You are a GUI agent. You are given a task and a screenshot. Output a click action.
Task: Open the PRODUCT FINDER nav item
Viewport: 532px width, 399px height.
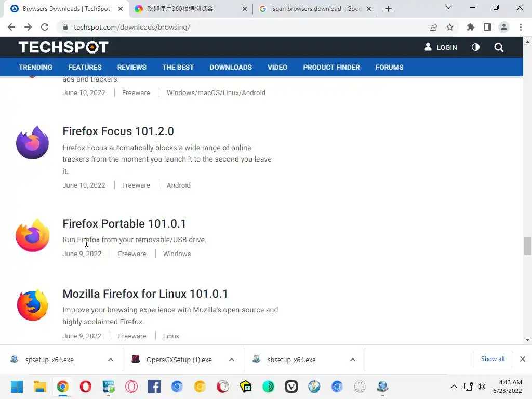[331, 67]
